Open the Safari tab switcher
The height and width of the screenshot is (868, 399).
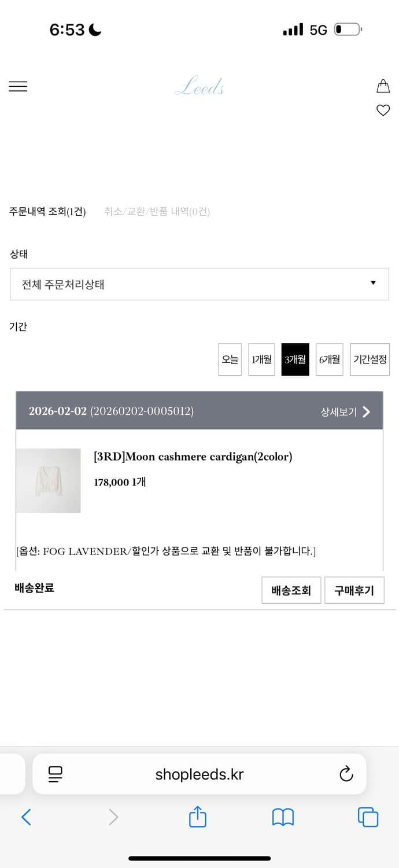368,817
